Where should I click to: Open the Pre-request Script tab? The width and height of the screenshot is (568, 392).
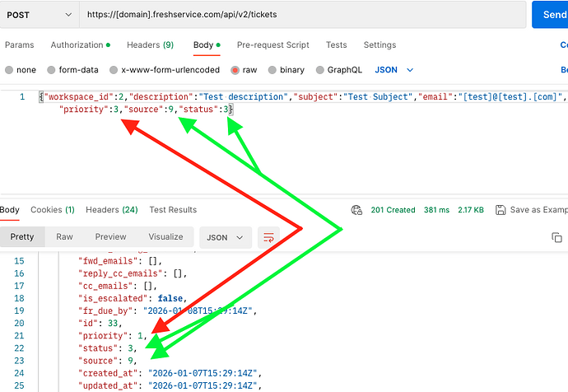click(x=272, y=45)
